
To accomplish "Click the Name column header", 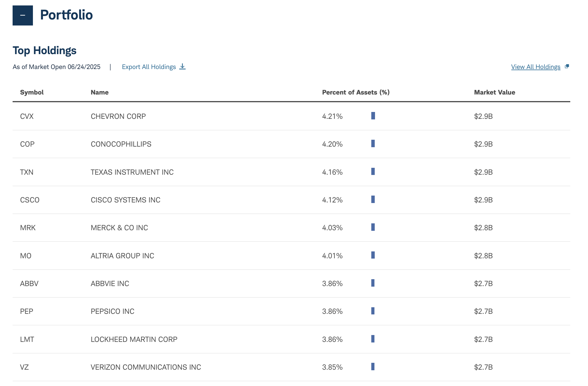I will tap(100, 92).
